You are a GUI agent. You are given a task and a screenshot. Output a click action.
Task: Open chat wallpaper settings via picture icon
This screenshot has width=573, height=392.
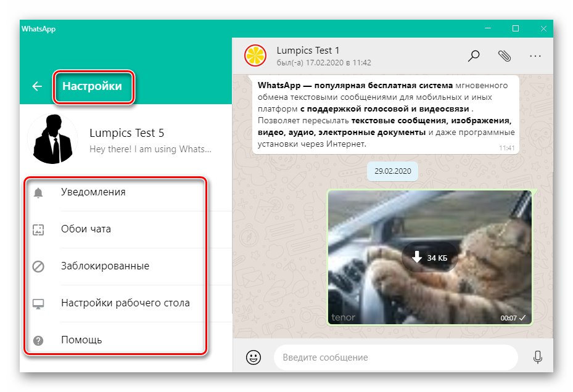click(39, 229)
